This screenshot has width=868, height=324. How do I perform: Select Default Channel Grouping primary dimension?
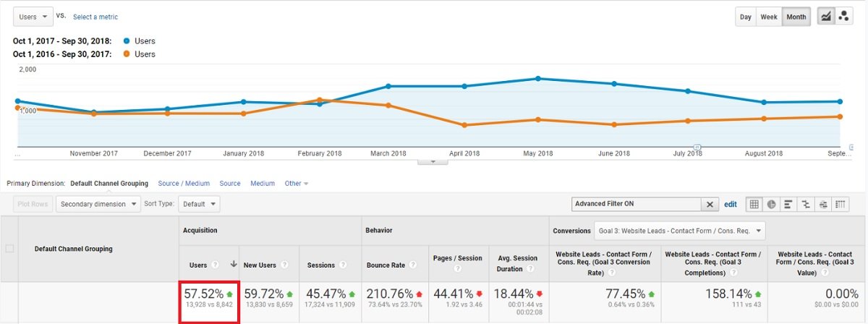click(109, 184)
